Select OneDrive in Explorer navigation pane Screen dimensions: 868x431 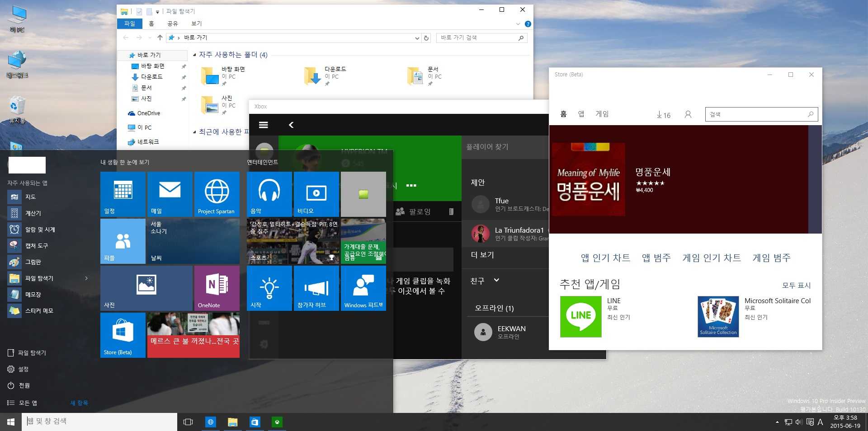[x=144, y=113]
